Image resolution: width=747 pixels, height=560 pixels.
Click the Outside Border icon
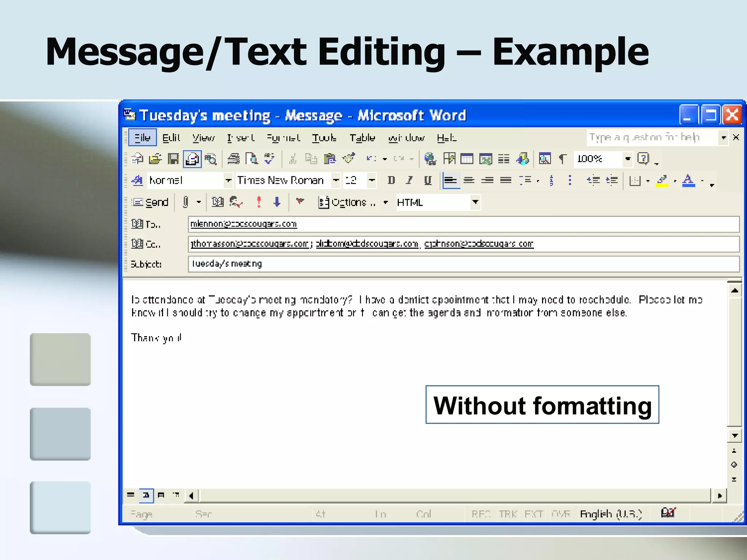coord(635,180)
